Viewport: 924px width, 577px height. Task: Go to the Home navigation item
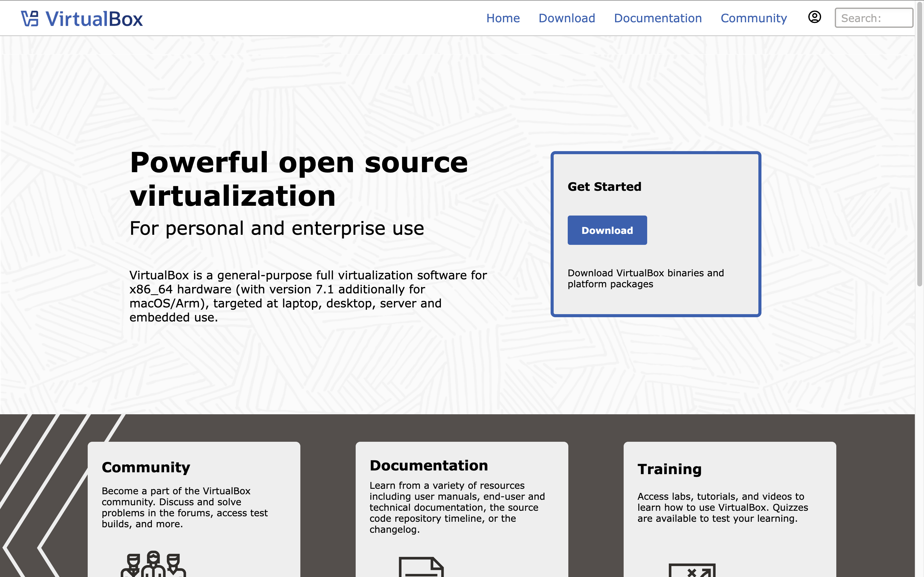click(503, 18)
